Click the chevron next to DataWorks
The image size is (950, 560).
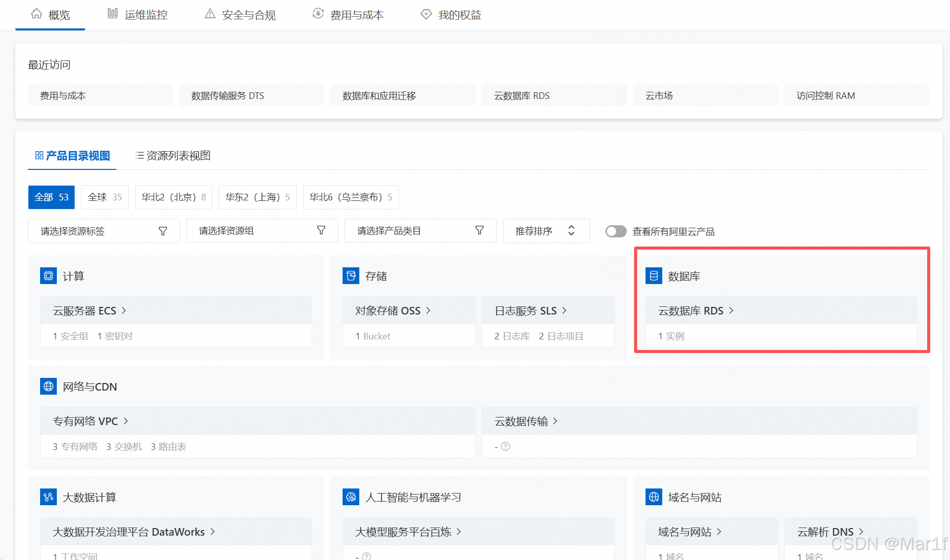[x=213, y=532]
